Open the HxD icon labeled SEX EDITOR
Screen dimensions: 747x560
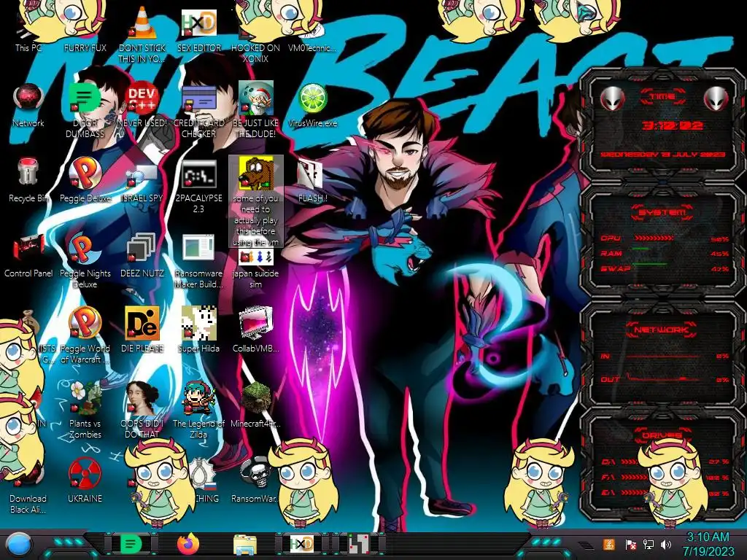pyautogui.click(x=198, y=23)
